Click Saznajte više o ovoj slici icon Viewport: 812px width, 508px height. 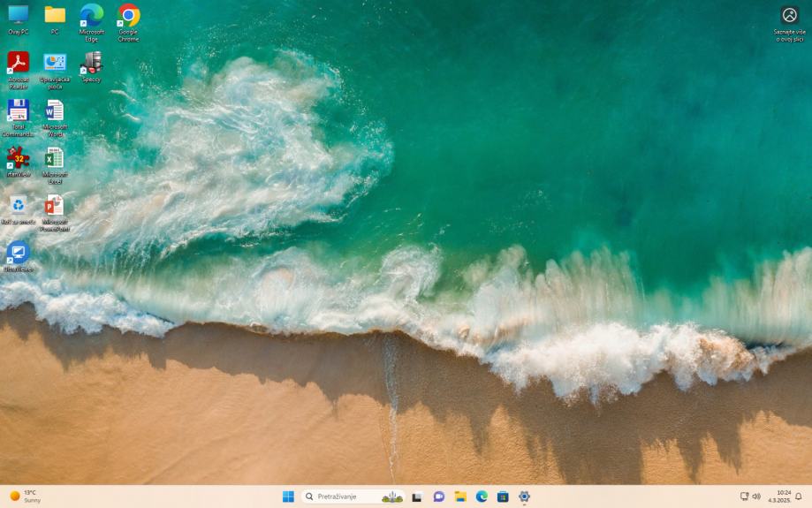pyautogui.click(x=789, y=24)
